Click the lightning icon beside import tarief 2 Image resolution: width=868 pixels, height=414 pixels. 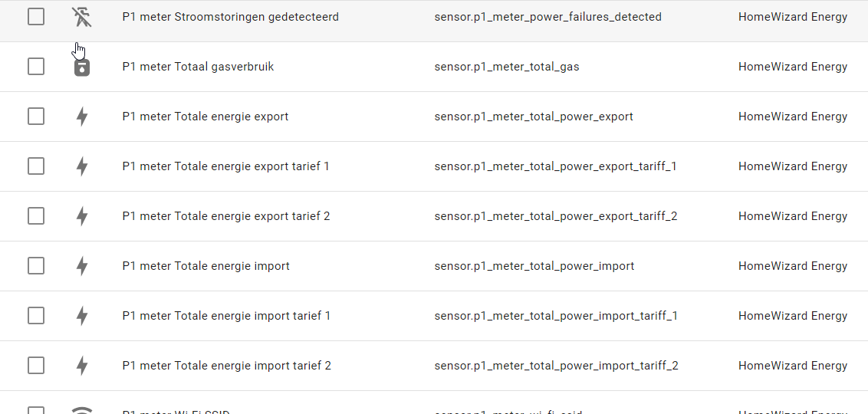(82, 366)
